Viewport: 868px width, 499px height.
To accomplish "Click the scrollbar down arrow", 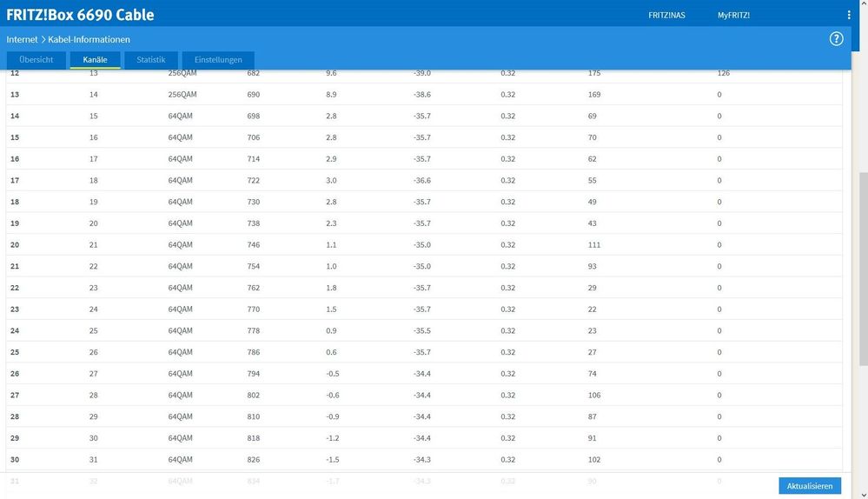I will (x=863, y=495).
